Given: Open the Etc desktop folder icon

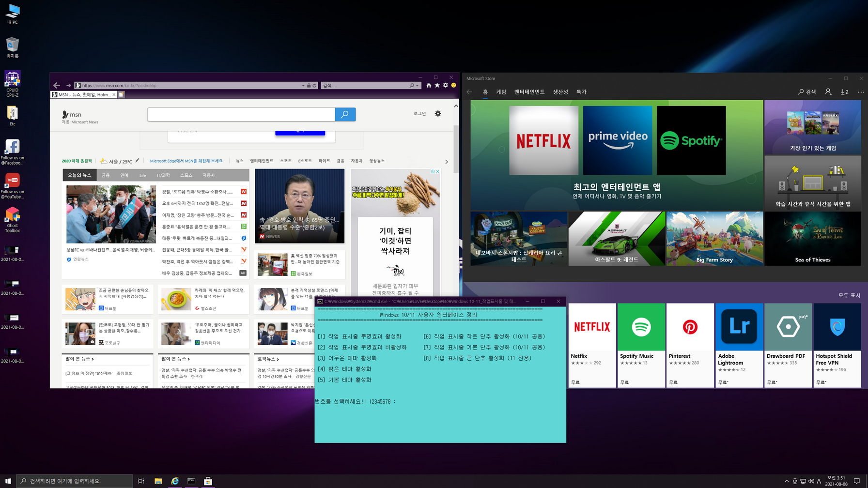Looking at the screenshot, I should tap(13, 116).
